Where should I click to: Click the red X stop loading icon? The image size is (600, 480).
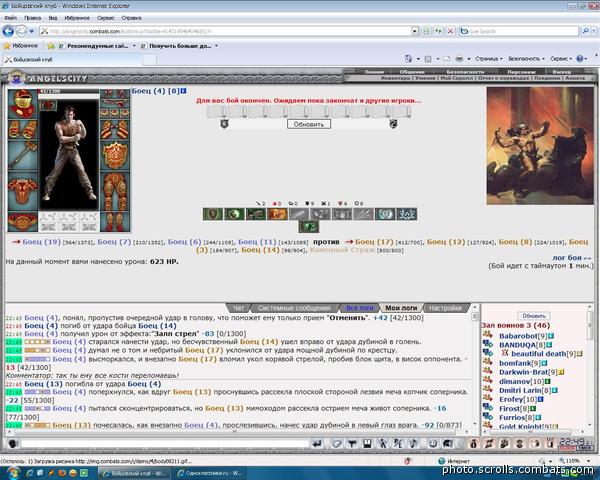(451, 31)
